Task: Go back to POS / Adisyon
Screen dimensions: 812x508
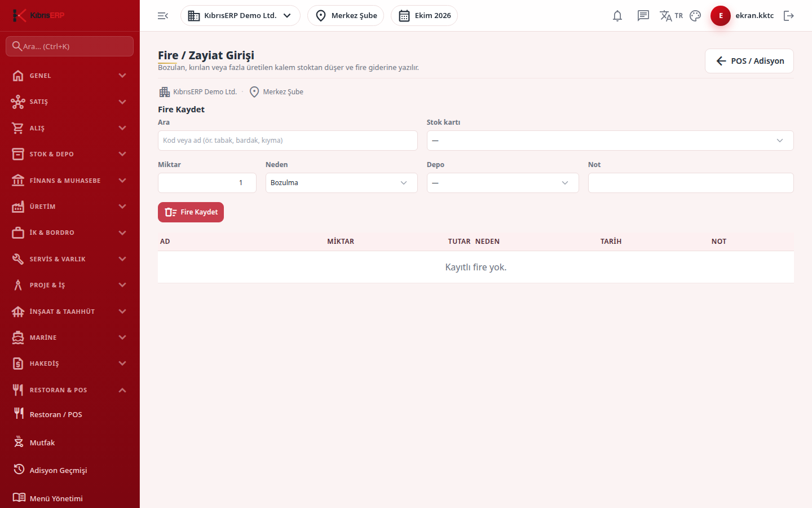Action: (x=749, y=61)
